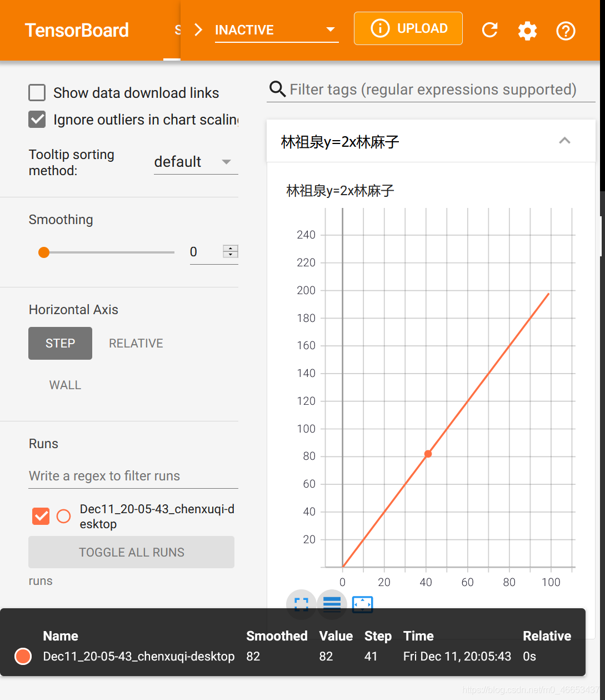Viewport: 605px width, 700px height.
Task: Click the regex run filter field
Action: click(x=132, y=476)
